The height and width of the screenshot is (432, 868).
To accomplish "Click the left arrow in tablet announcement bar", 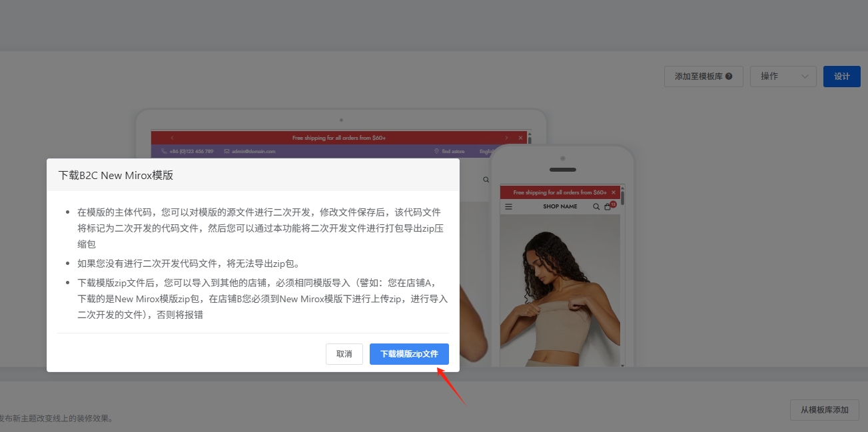I will point(172,138).
